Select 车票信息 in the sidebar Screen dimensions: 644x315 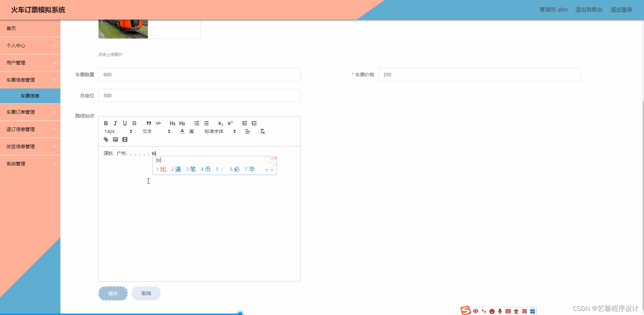(30, 95)
